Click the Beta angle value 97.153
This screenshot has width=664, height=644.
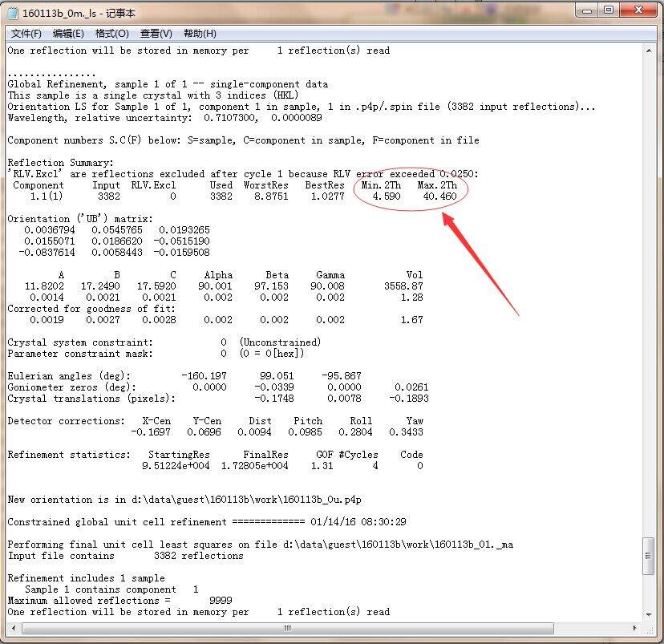coord(271,286)
